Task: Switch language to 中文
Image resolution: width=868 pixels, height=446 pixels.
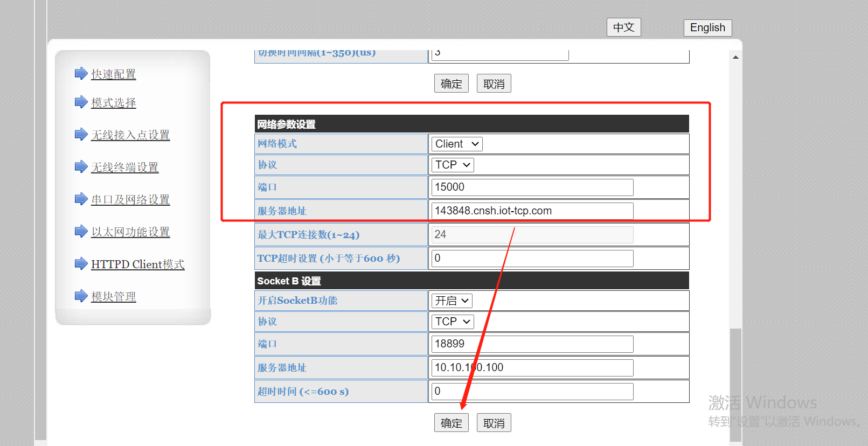Action: (623, 27)
